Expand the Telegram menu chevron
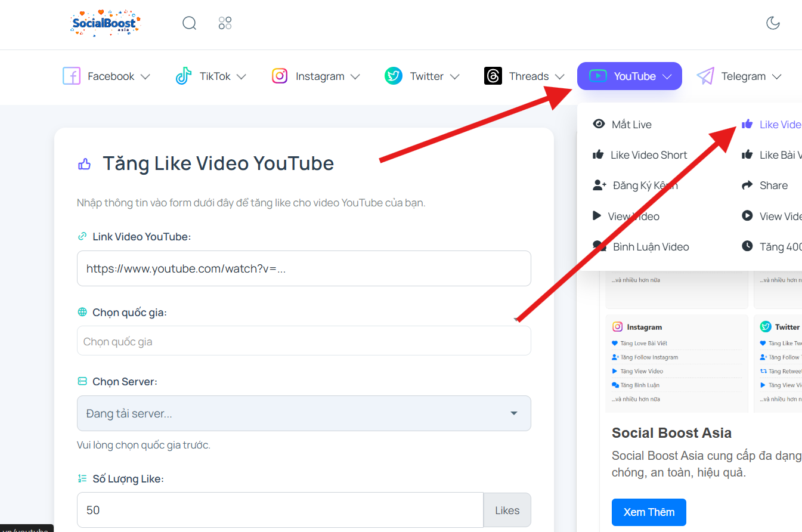The image size is (802, 532). coord(776,77)
